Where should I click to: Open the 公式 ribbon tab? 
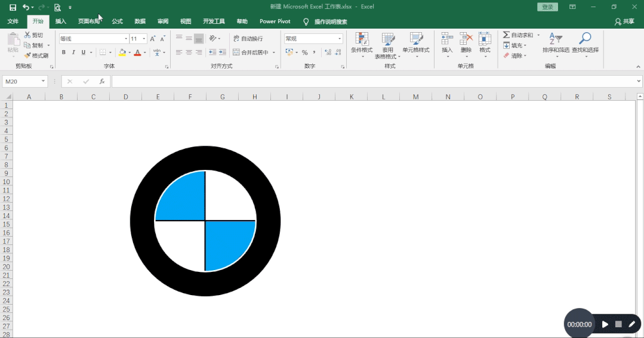point(118,21)
